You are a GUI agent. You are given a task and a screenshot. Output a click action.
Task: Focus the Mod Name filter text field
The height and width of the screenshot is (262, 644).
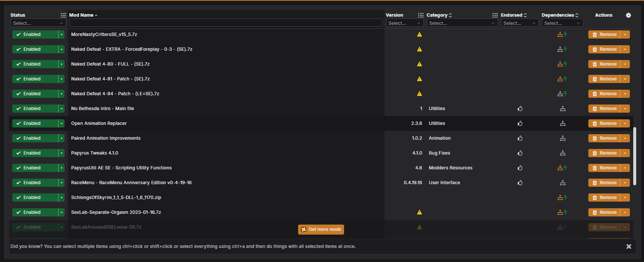pos(226,23)
